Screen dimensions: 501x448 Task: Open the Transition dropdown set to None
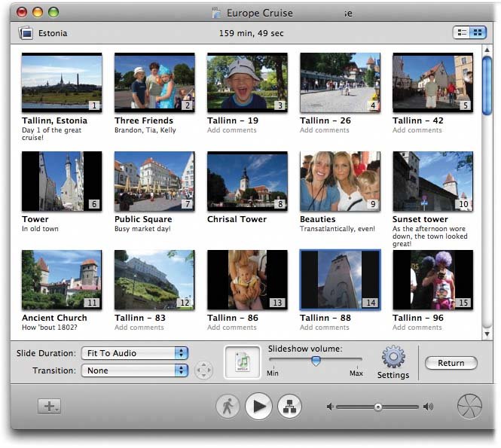[136, 370]
